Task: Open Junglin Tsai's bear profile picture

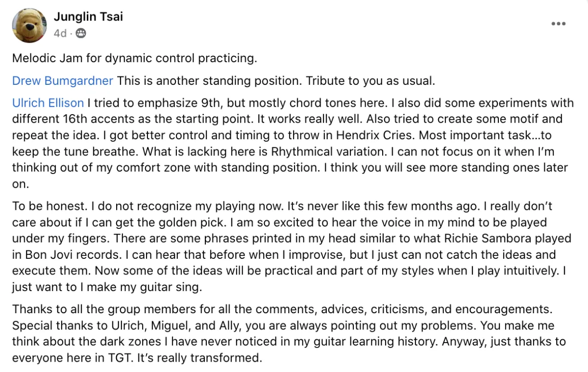Action: [x=30, y=25]
